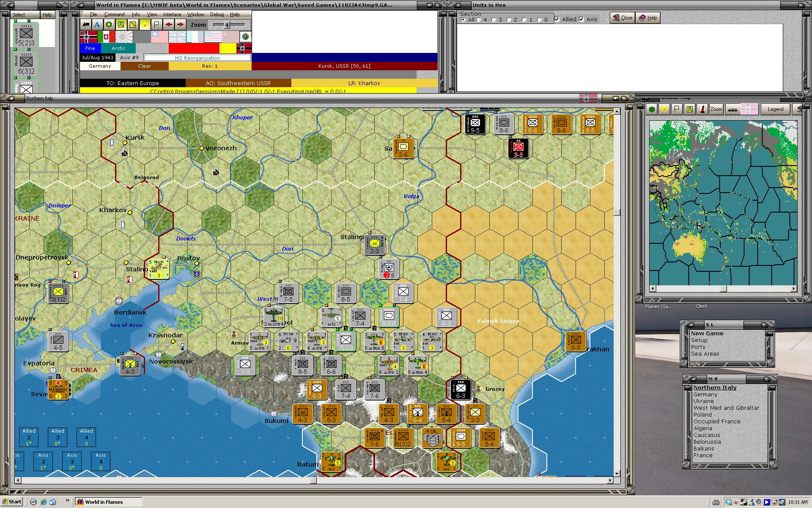Adjust the Zoom slider handle showing 4

227,25
